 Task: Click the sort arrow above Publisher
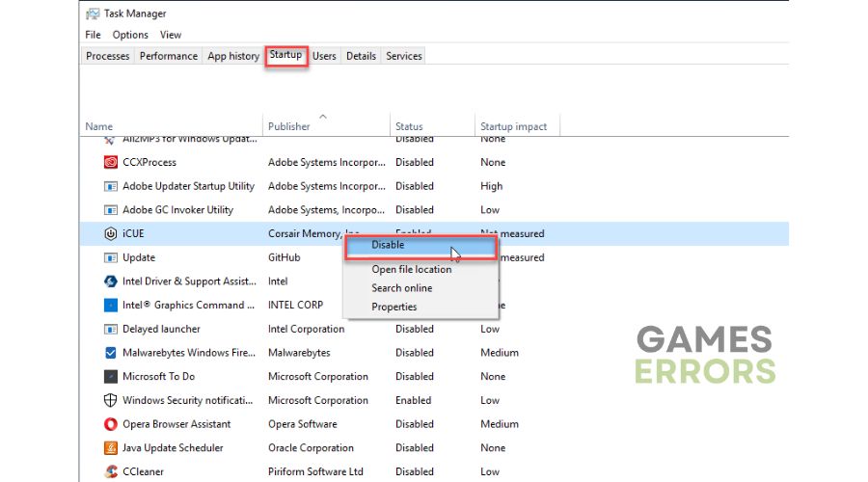pos(323,117)
